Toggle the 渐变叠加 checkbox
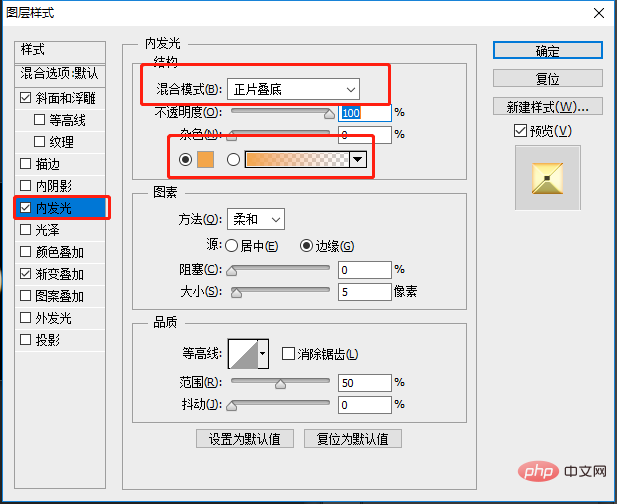 click(26, 274)
